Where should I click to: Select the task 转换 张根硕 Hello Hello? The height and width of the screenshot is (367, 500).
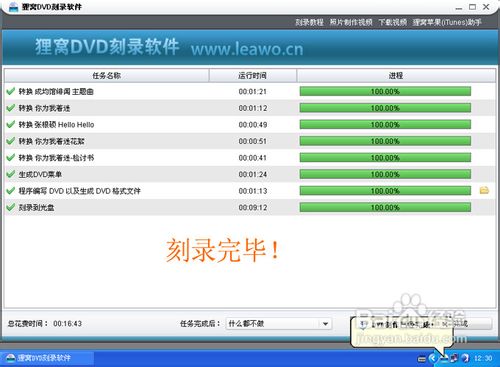[56, 125]
